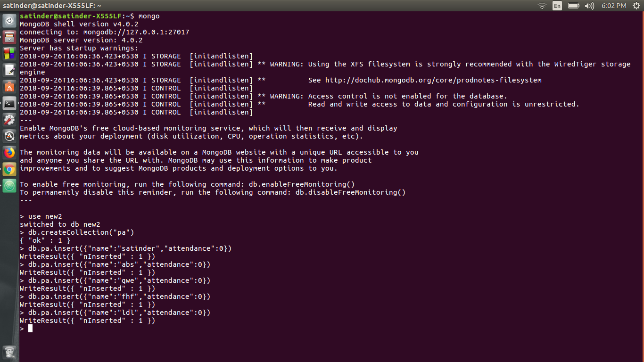This screenshot has width=644, height=362.
Task: Open System Settings wrench icon
Action: 9,120
